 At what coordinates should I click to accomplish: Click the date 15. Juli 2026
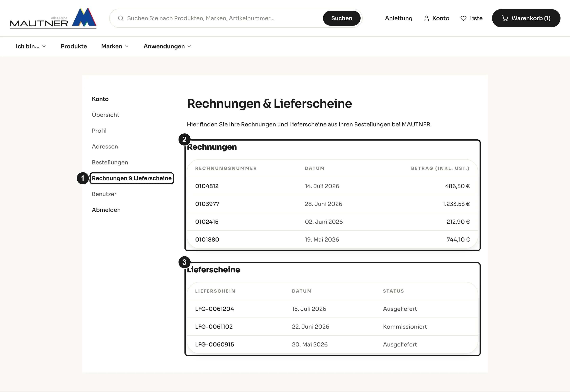coord(309,309)
